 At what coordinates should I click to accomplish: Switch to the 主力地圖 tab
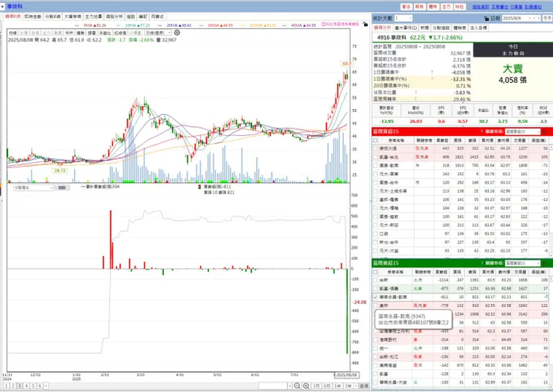tap(94, 16)
